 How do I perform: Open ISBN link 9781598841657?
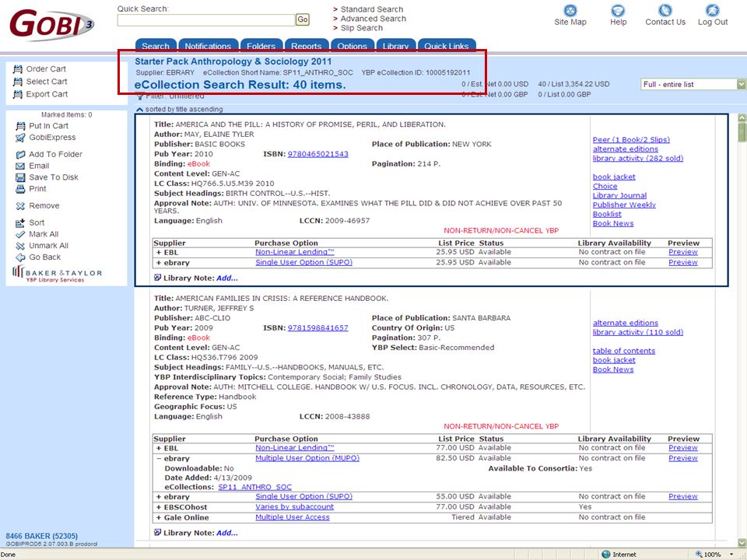pos(317,327)
